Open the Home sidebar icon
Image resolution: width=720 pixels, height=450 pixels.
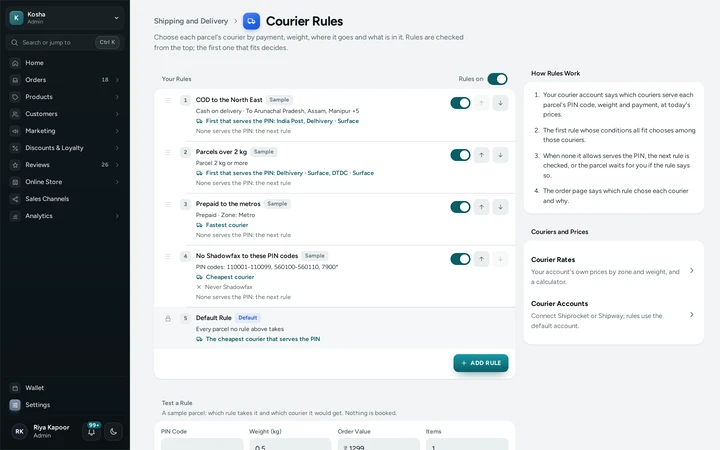[x=15, y=63]
